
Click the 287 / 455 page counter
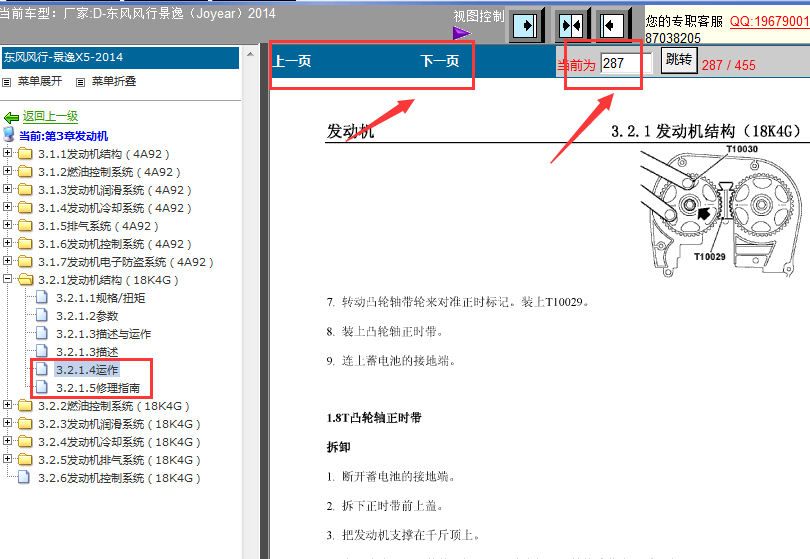(x=728, y=65)
